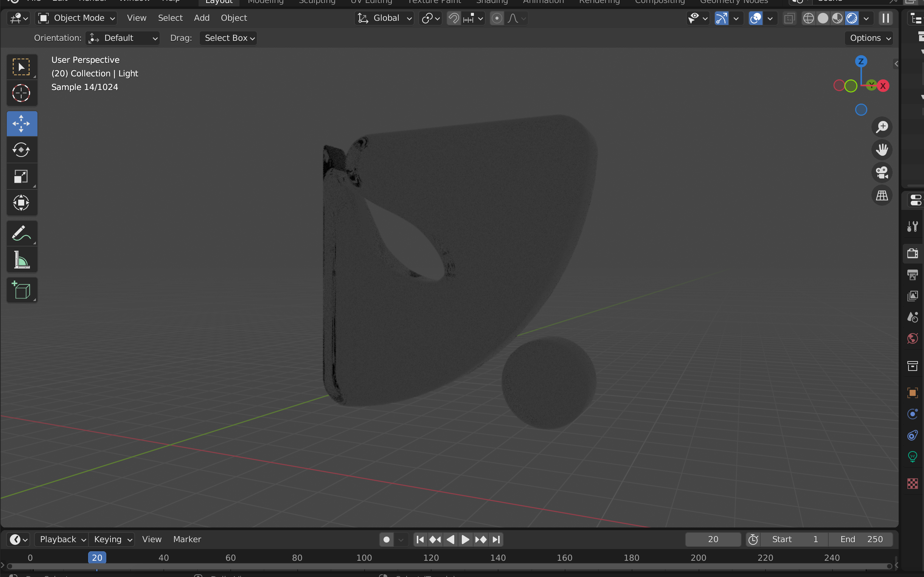Select the Scale tool
This screenshot has width=924, height=577.
22,176
